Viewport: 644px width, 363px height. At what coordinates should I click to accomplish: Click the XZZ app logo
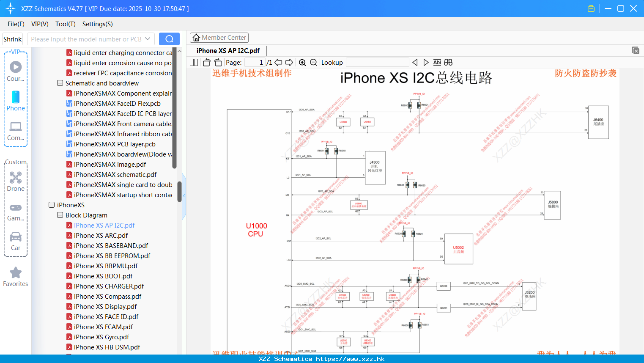tap(10, 8)
